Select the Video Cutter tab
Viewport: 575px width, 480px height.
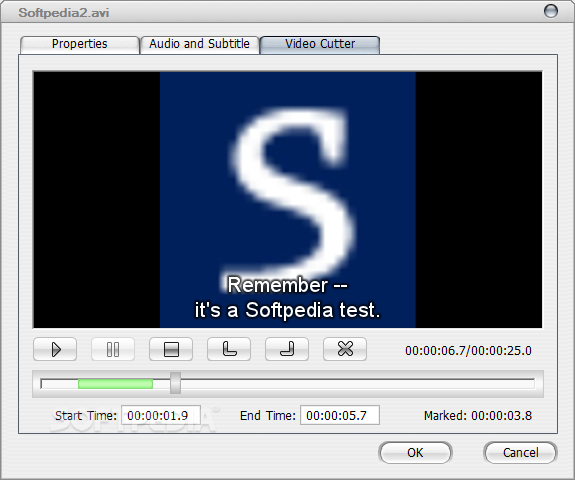point(320,44)
